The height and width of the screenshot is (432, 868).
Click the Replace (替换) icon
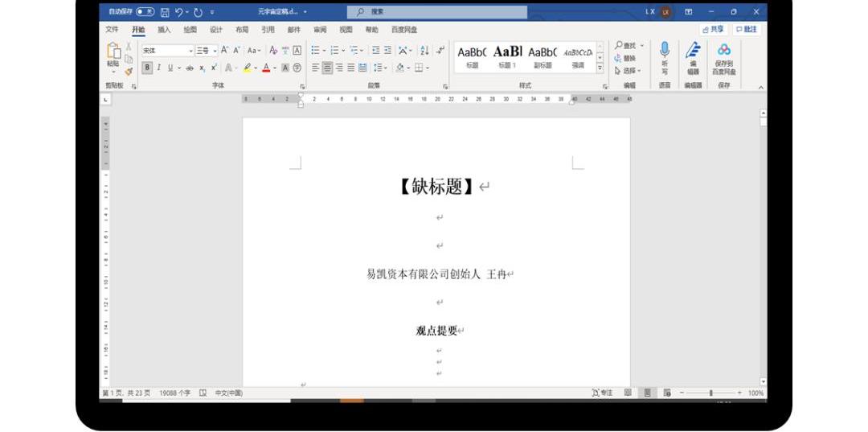click(x=625, y=58)
